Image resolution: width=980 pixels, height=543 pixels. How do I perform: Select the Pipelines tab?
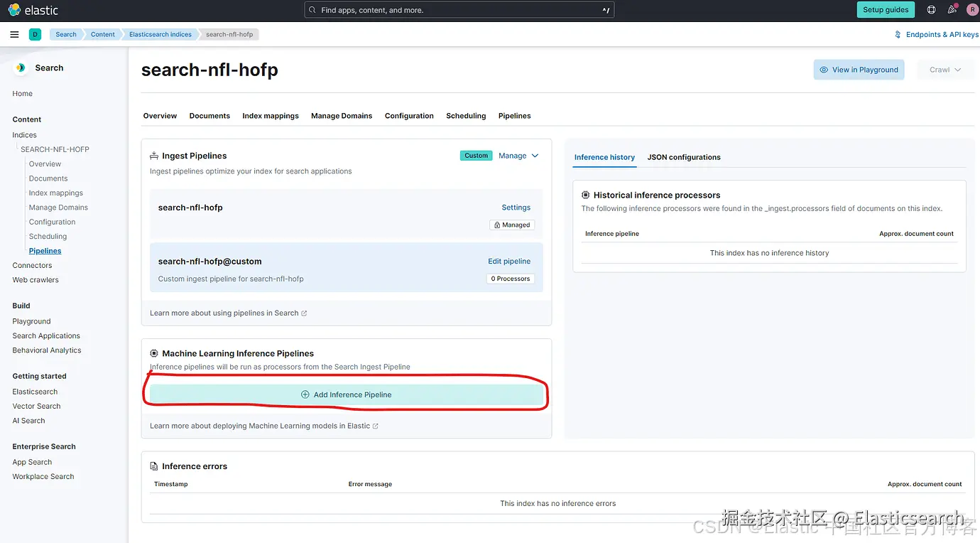tap(515, 116)
